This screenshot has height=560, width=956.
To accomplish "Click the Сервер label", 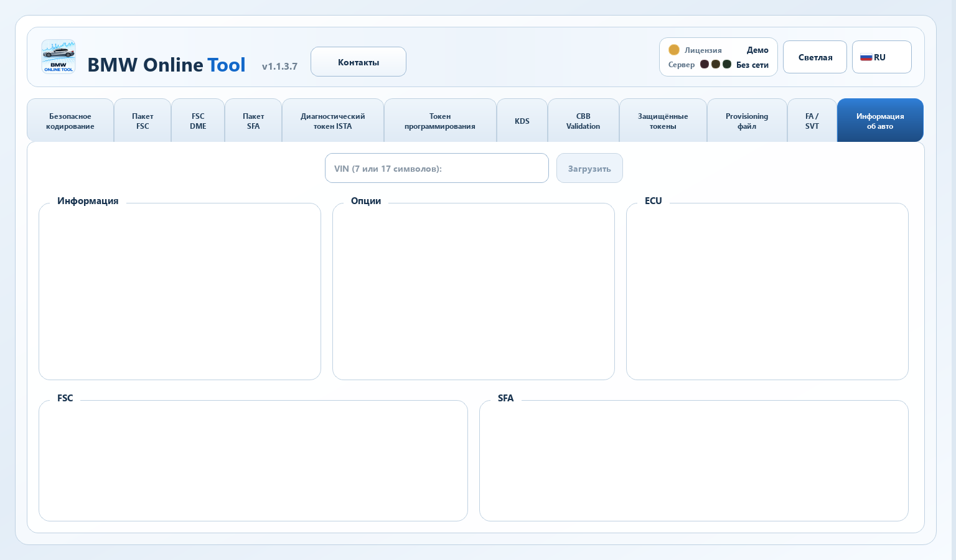I will [682, 65].
